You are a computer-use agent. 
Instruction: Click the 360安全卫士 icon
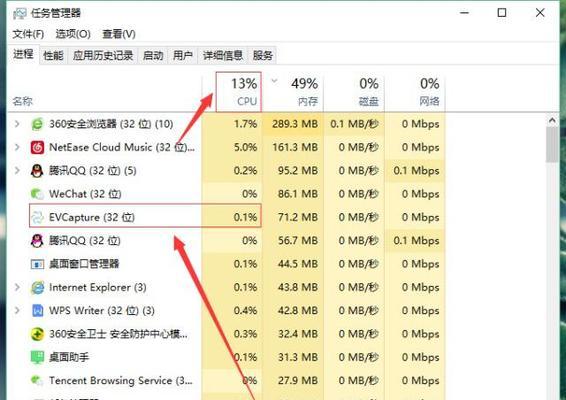[x=37, y=334]
